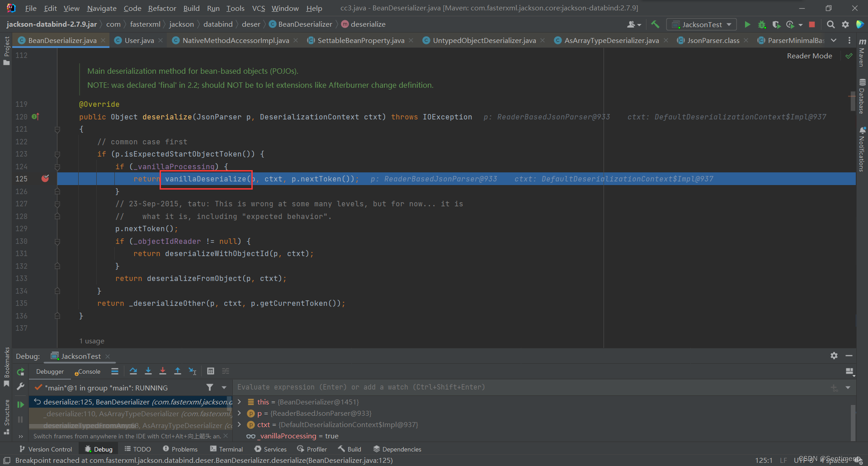Start debugging with the bug icon
868x466 pixels.
[762, 24]
